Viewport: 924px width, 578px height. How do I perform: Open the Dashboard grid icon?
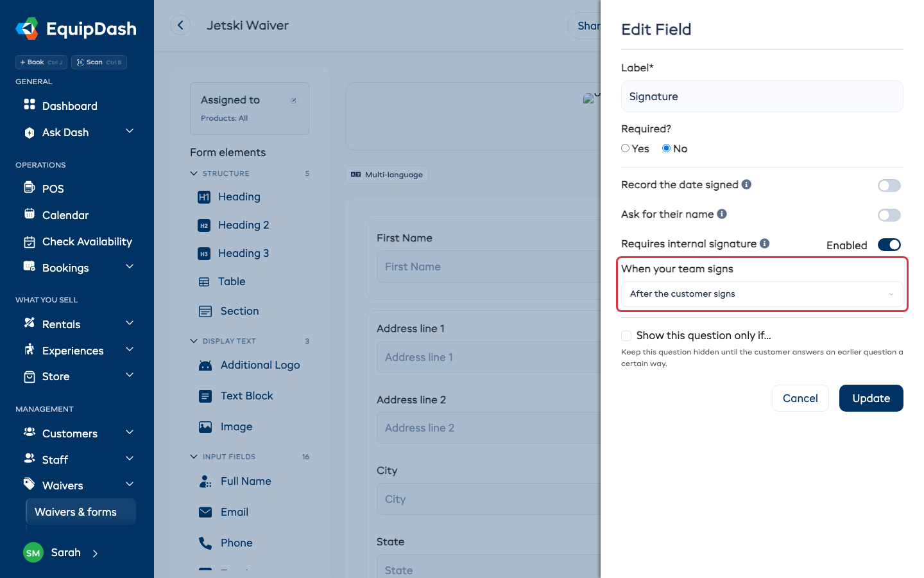tap(30, 104)
